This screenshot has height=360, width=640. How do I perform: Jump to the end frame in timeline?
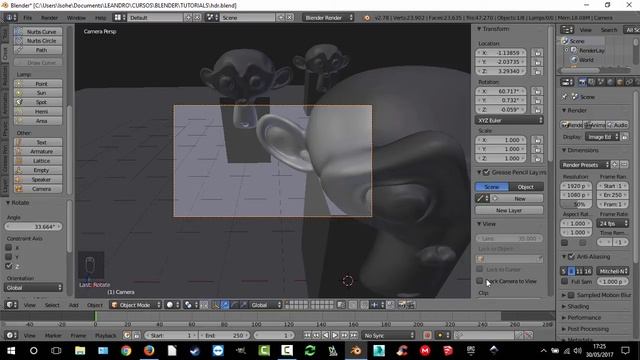(353, 335)
